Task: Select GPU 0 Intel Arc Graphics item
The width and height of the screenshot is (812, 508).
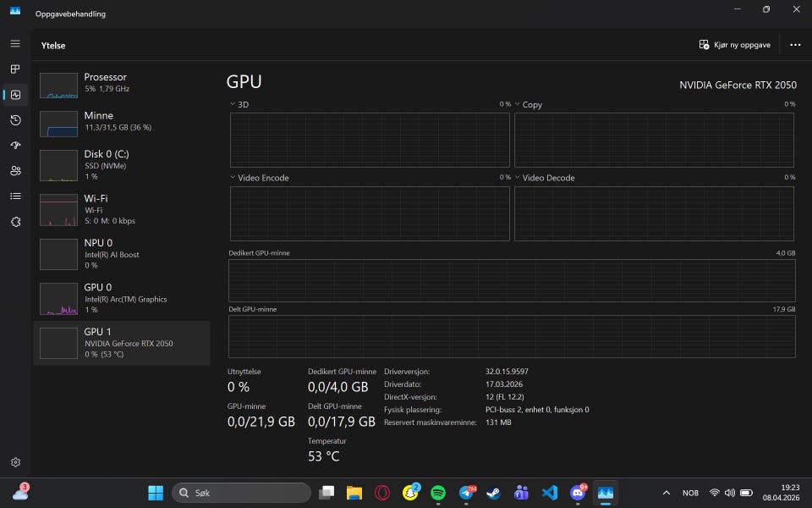Action: [122, 299]
